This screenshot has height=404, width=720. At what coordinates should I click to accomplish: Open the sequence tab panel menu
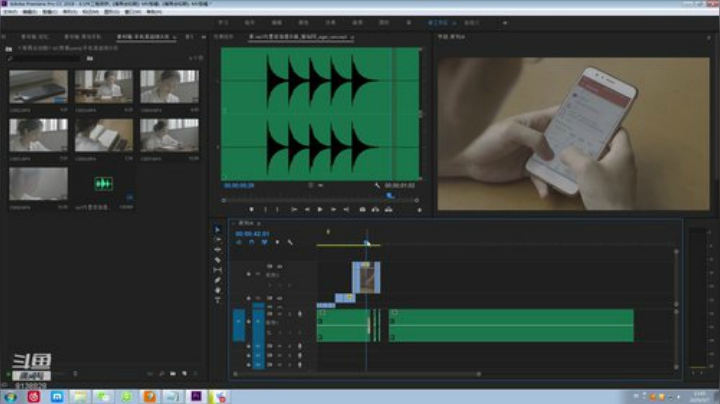coord(259,223)
